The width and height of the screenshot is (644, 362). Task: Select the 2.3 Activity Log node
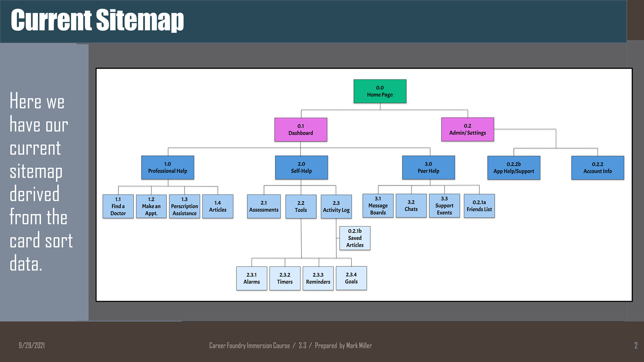tap(336, 206)
